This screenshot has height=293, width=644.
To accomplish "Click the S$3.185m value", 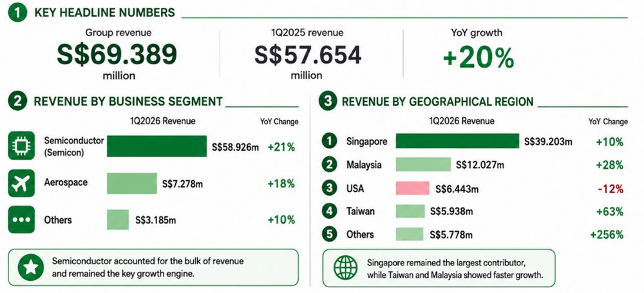I will tap(156, 220).
